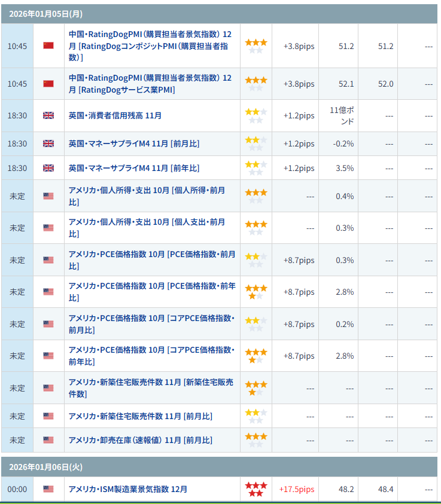The width and height of the screenshot is (441, 504).
Task: Open アメリカ・新築住宅販売件数 11月 [前月比] link
Action: (141, 416)
